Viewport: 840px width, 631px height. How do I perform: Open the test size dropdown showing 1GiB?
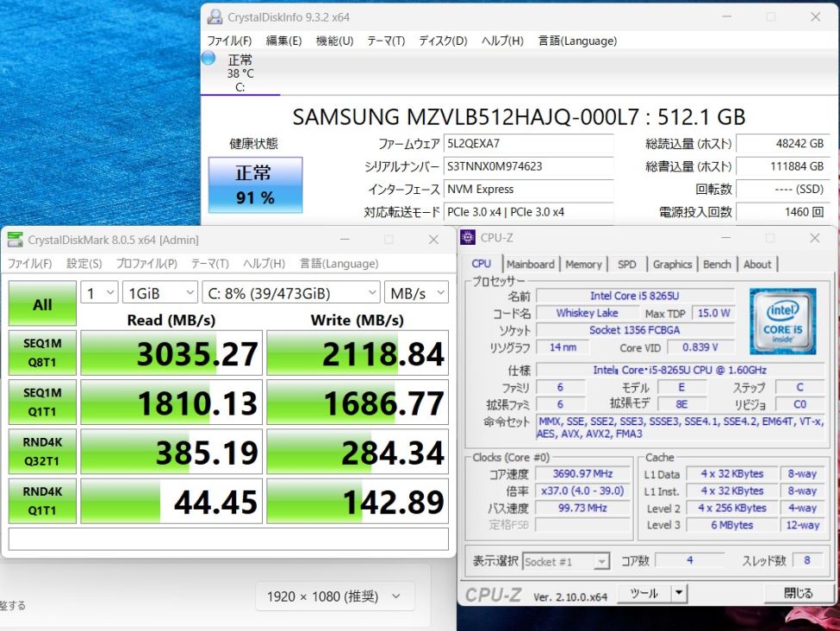[x=160, y=293]
